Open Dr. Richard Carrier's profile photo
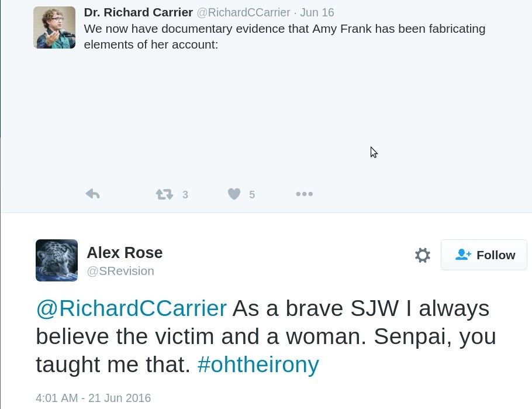 (54, 28)
